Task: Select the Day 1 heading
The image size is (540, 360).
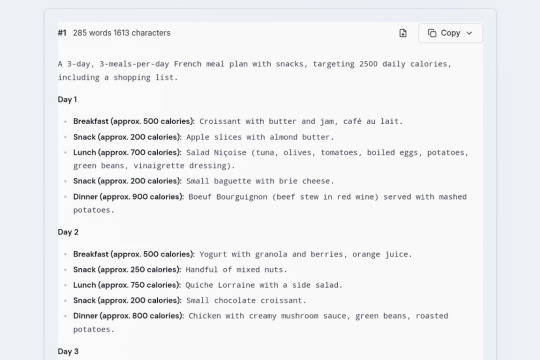Action: point(67,100)
